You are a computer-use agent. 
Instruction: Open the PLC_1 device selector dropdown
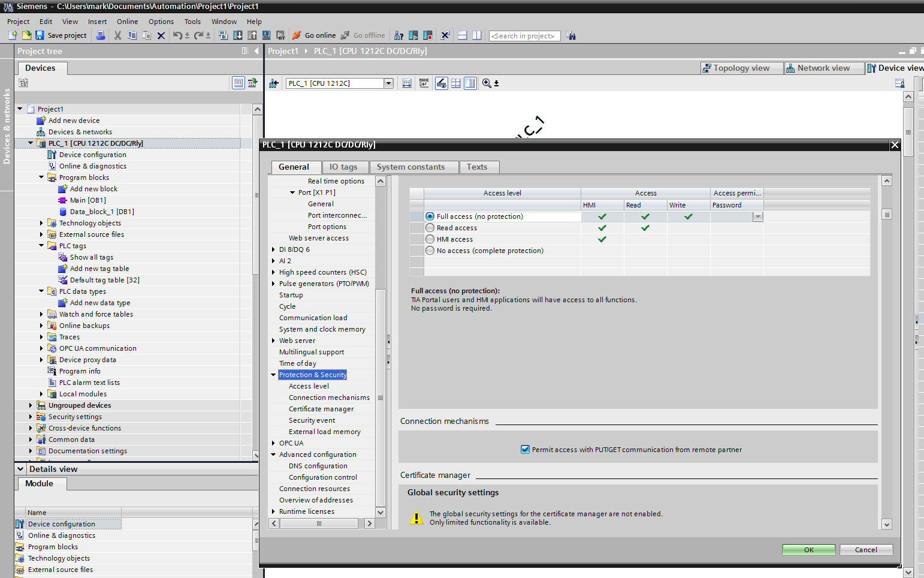click(388, 83)
